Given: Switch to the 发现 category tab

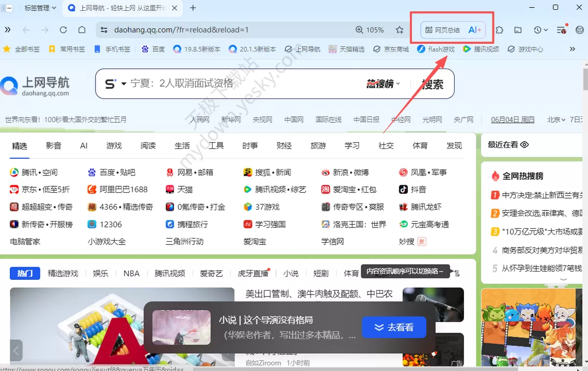Looking at the screenshot, I should [x=454, y=146].
